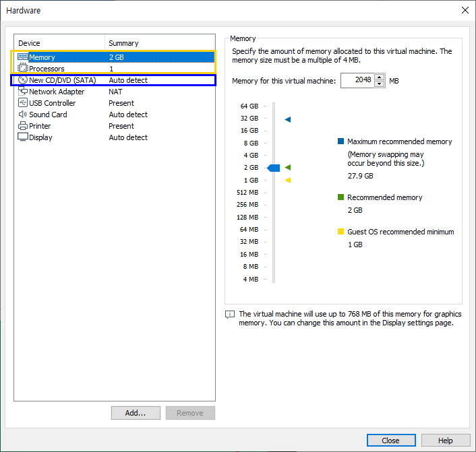Click the memory slider thumb at 2 GB
Image resolution: width=476 pixels, height=452 pixels.
click(x=274, y=168)
